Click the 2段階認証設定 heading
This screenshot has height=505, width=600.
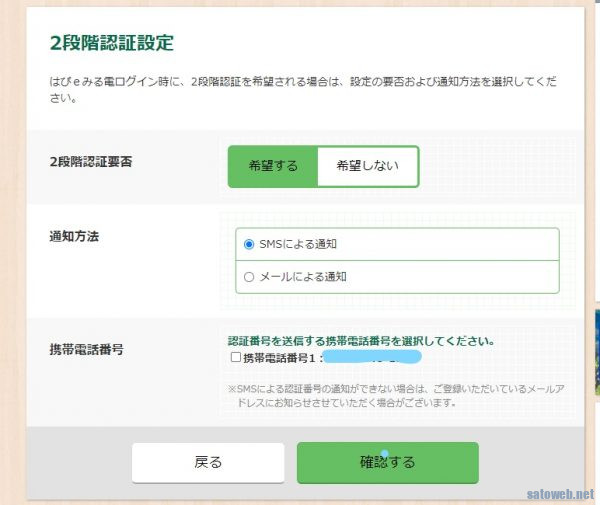pos(111,43)
